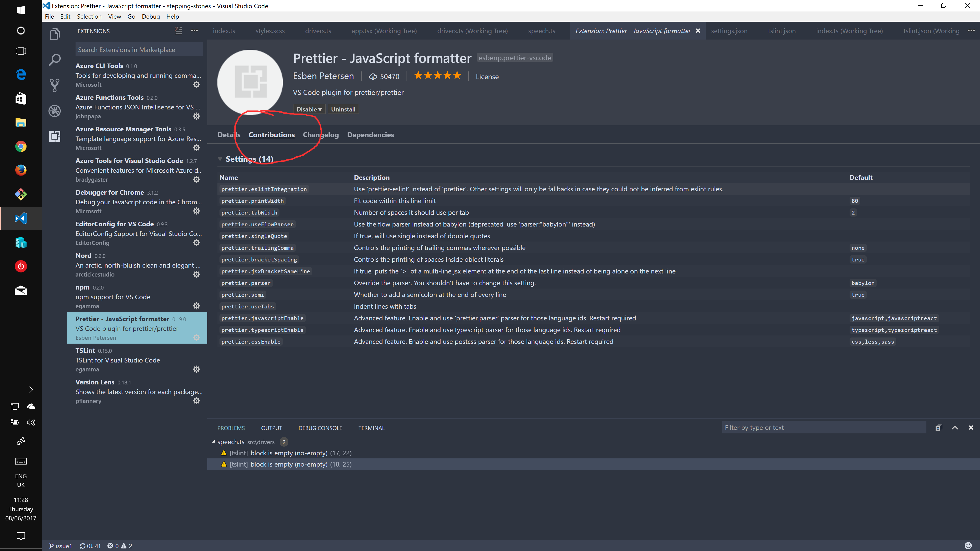Click the errors and warnings indicator in status bar
Image resolution: width=980 pixels, height=551 pixels.
119,546
